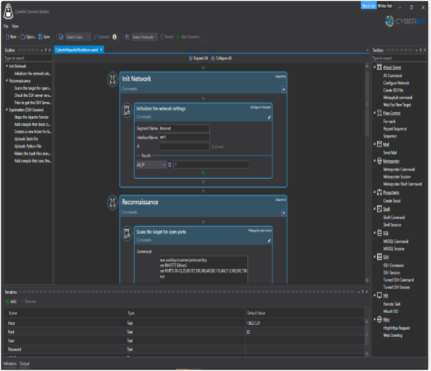Click the Port variable default value 22
The image size is (431, 371).
(248, 332)
